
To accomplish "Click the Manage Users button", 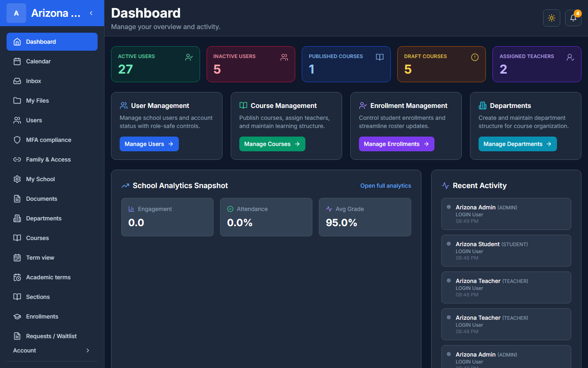I will (149, 144).
